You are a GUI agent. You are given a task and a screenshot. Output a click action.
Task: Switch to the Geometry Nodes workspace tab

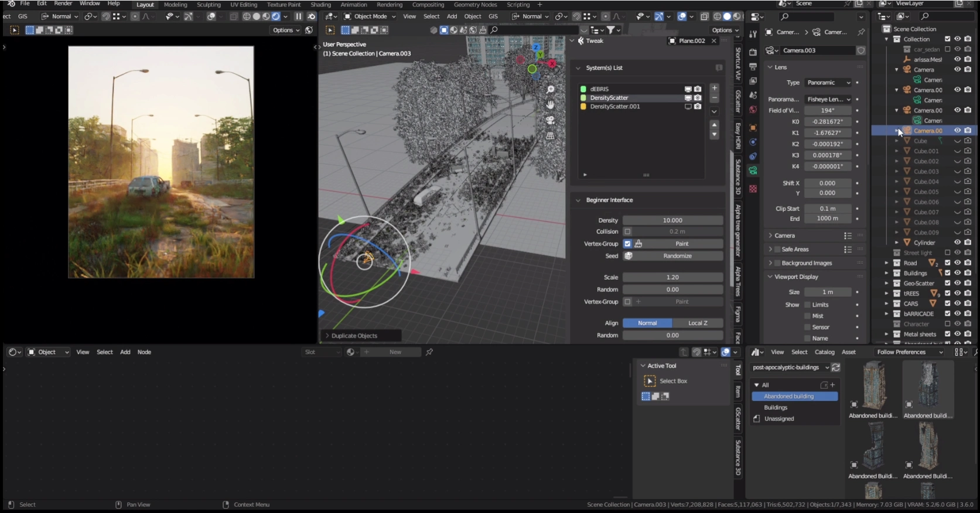(475, 5)
